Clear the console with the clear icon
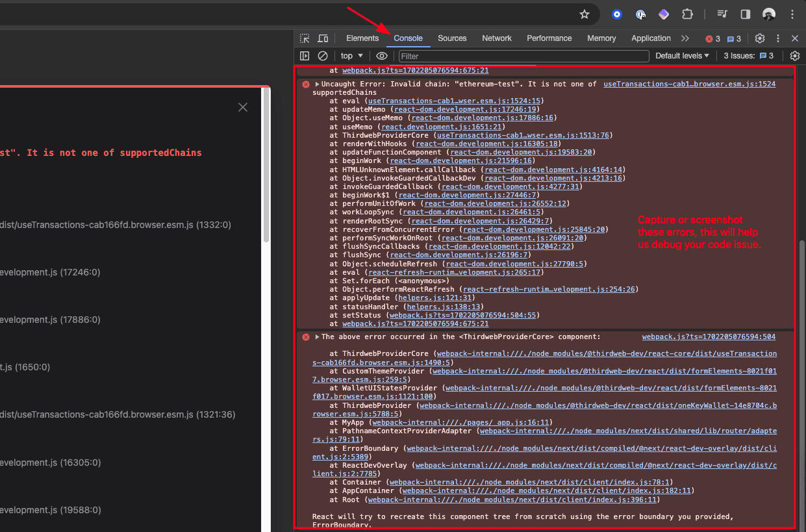The image size is (806, 532). tap(323, 56)
